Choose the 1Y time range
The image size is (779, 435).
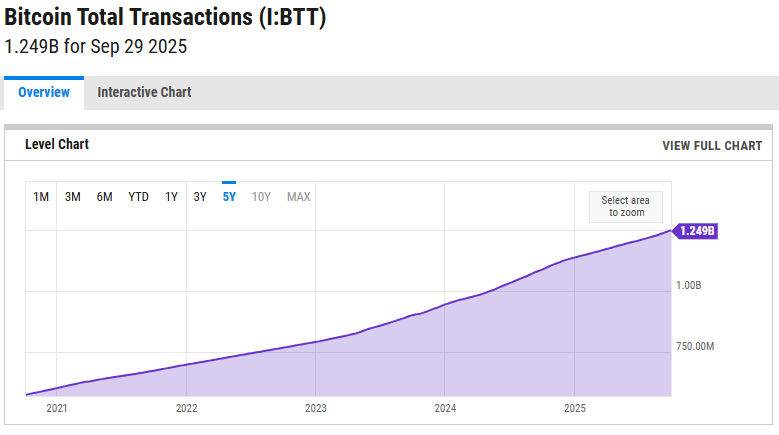[171, 197]
